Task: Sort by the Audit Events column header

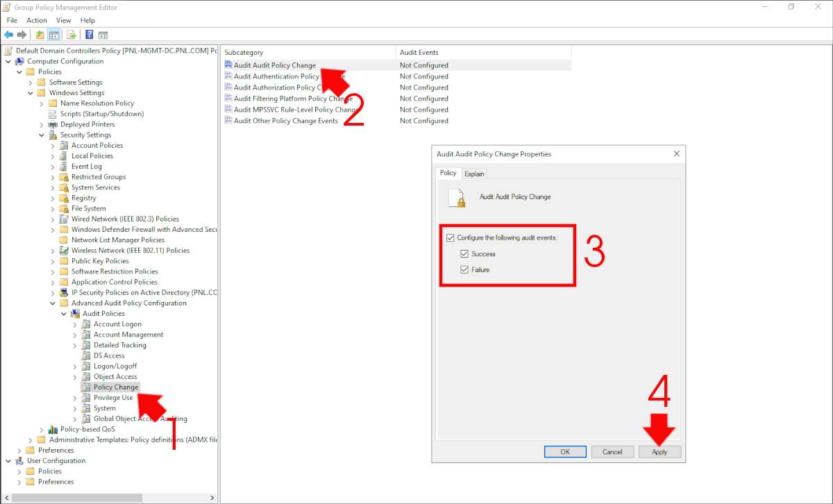Action: point(484,53)
